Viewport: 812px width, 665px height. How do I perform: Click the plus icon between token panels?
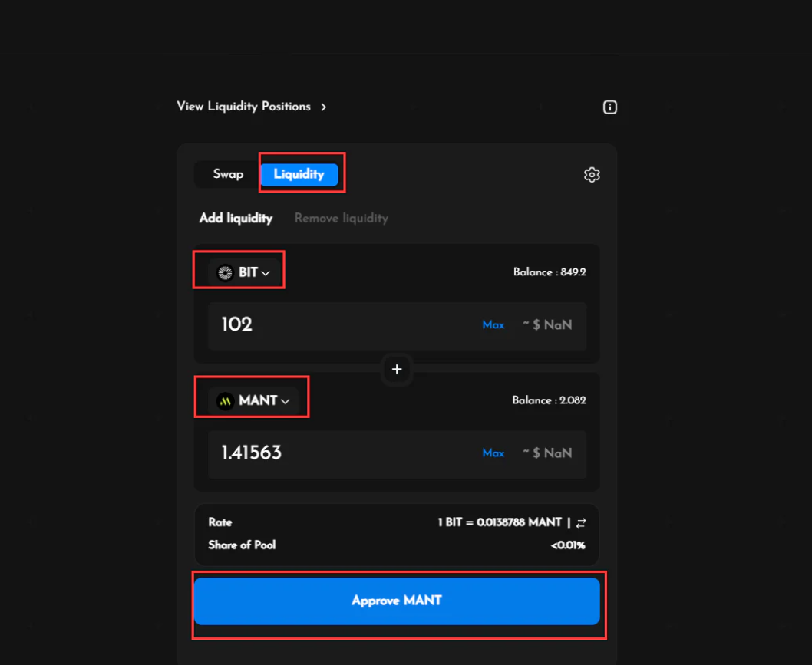click(397, 369)
